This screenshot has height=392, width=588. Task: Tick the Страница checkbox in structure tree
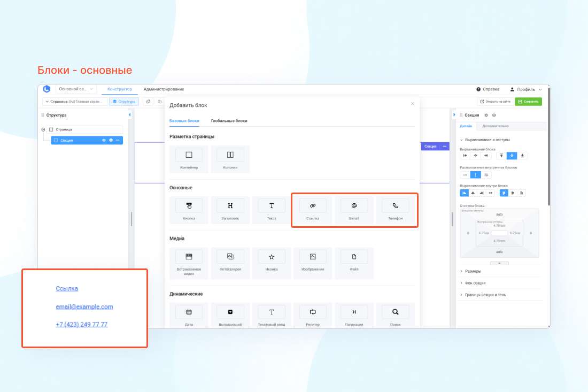[x=51, y=129]
